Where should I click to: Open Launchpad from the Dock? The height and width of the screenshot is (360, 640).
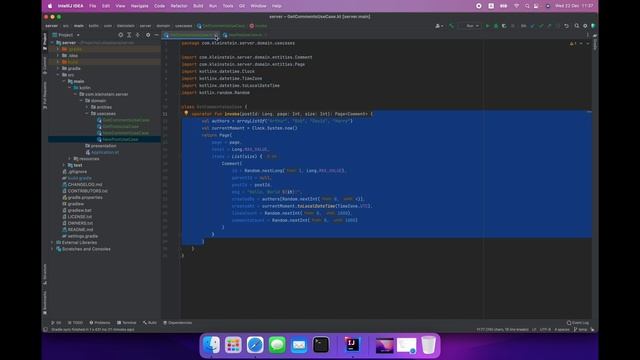[x=233, y=345]
